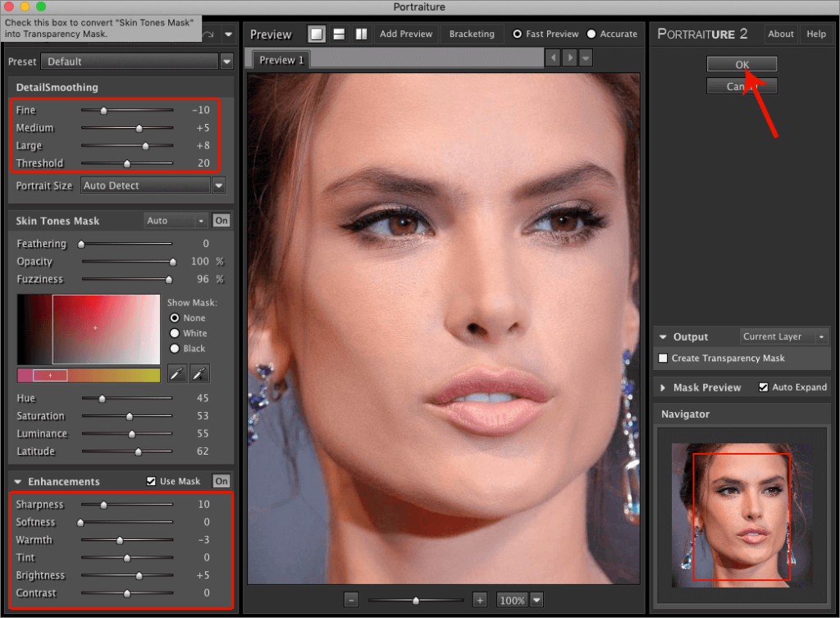The height and width of the screenshot is (618, 840).
Task: Pick skin color with the eyedropper tool
Action: coord(177,374)
